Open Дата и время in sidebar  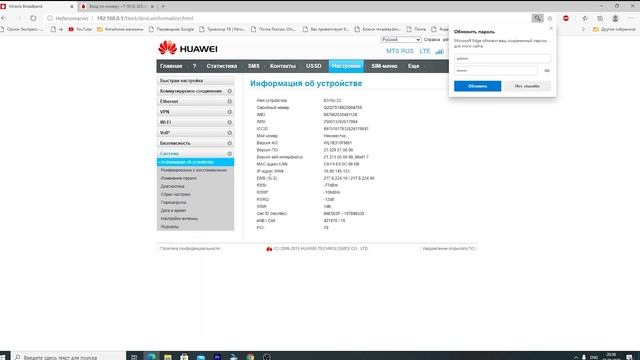pos(173,211)
